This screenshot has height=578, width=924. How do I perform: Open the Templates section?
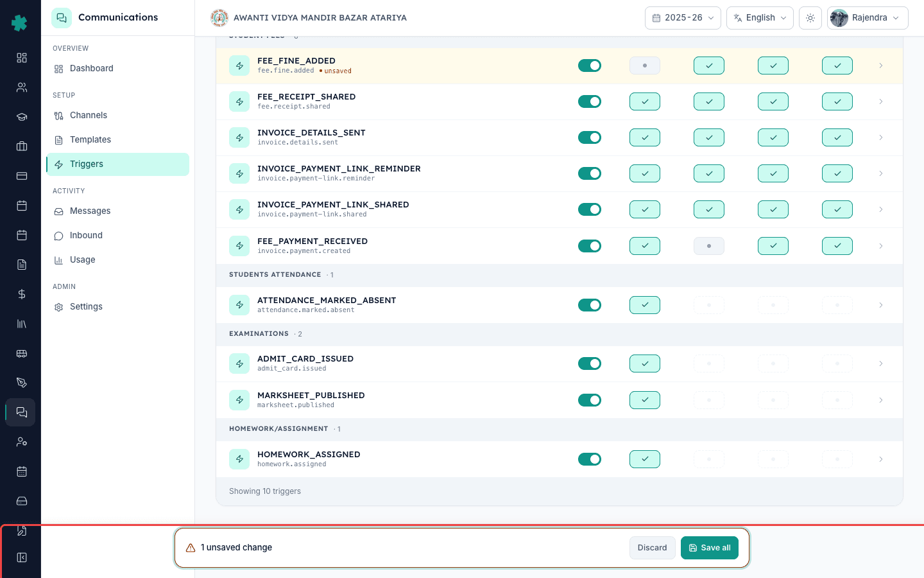tap(117, 140)
